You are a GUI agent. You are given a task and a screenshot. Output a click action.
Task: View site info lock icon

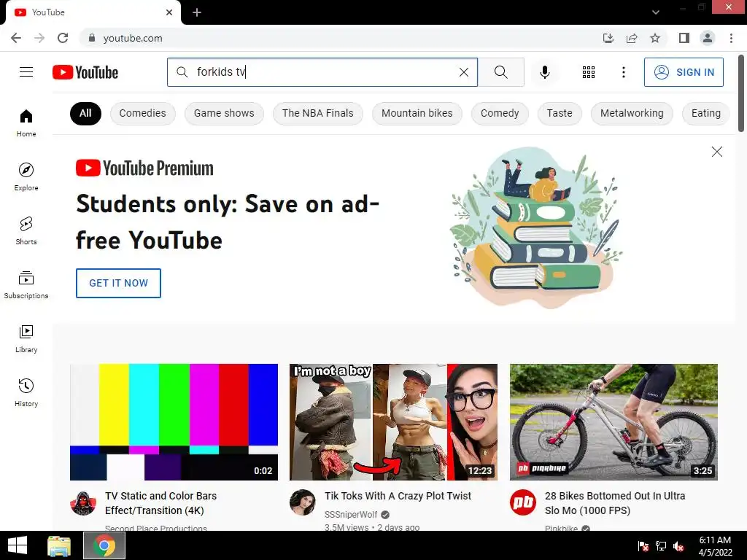click(92, 38)
